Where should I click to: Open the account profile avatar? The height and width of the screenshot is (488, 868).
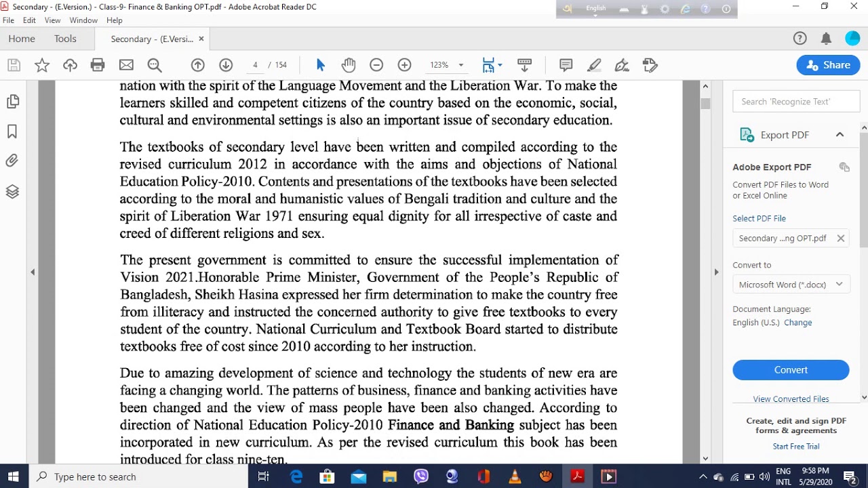tap(852, 39)
